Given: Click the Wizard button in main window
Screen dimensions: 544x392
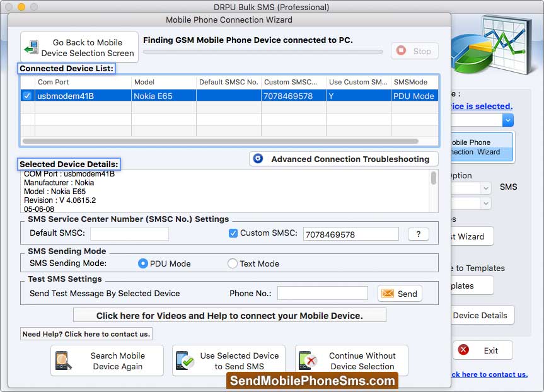Looking at the screenshot, I should click(472, 236).
